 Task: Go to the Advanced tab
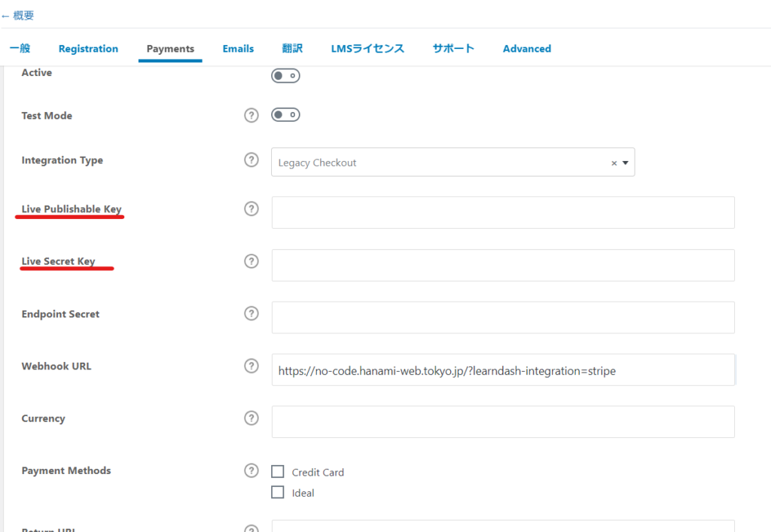tap(526, 49)
